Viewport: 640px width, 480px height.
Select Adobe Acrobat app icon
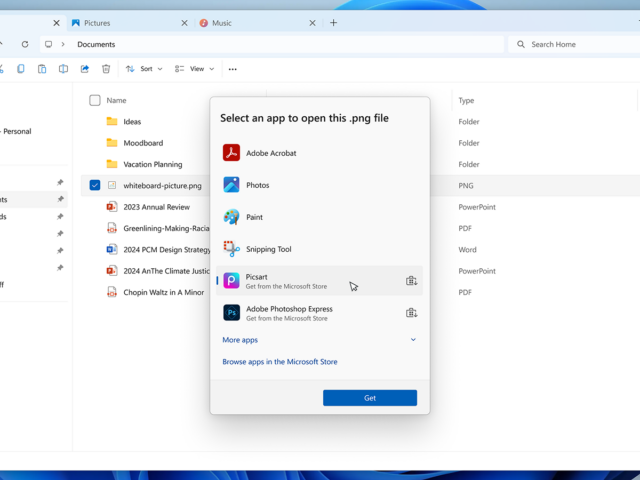click(231, 153)
